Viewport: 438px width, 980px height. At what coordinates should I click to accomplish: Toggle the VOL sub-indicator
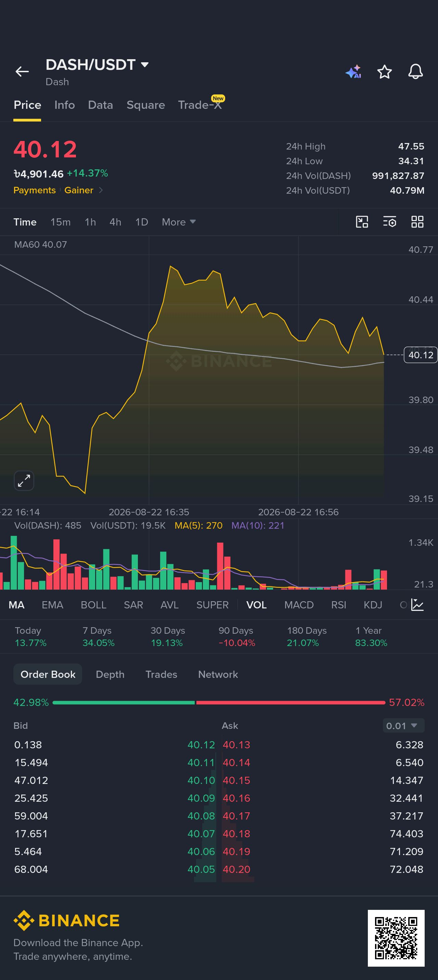pos(257,605)
